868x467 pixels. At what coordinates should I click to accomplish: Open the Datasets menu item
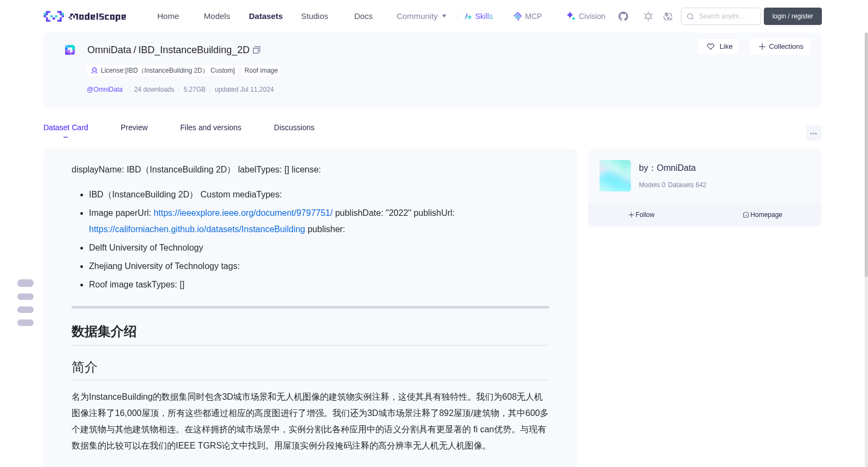coord(266,16)
